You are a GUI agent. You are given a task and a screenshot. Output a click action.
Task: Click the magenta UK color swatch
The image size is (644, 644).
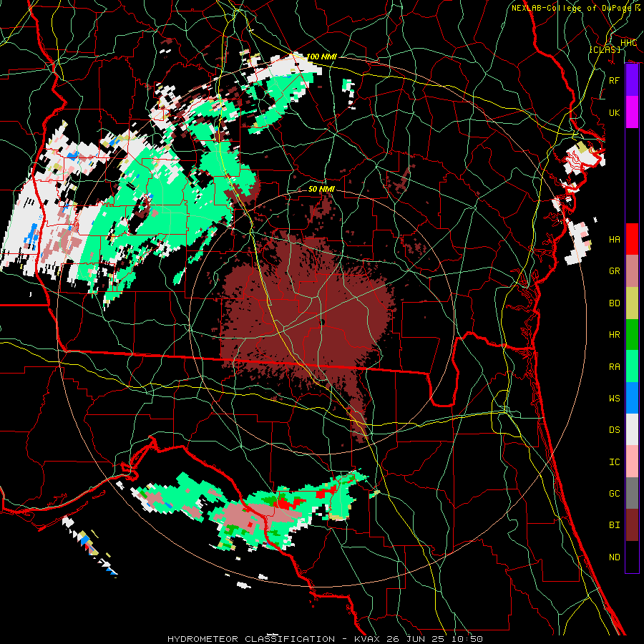632,112
